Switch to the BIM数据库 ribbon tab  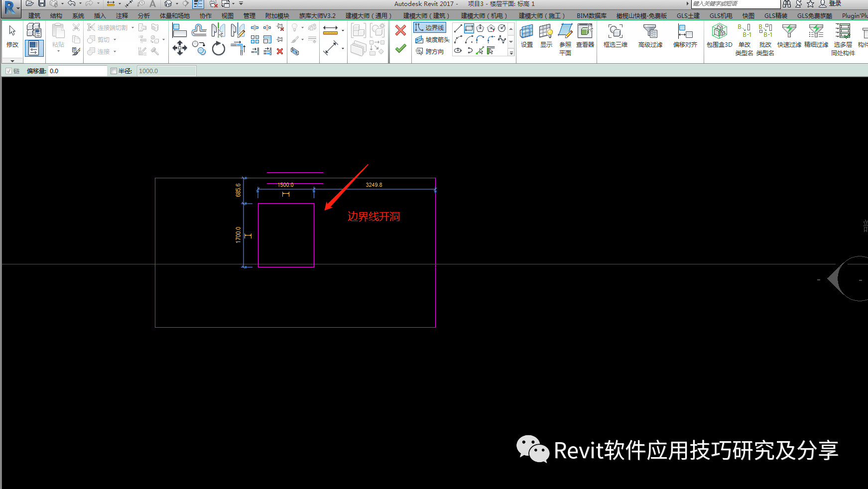[x=592, y=16]
